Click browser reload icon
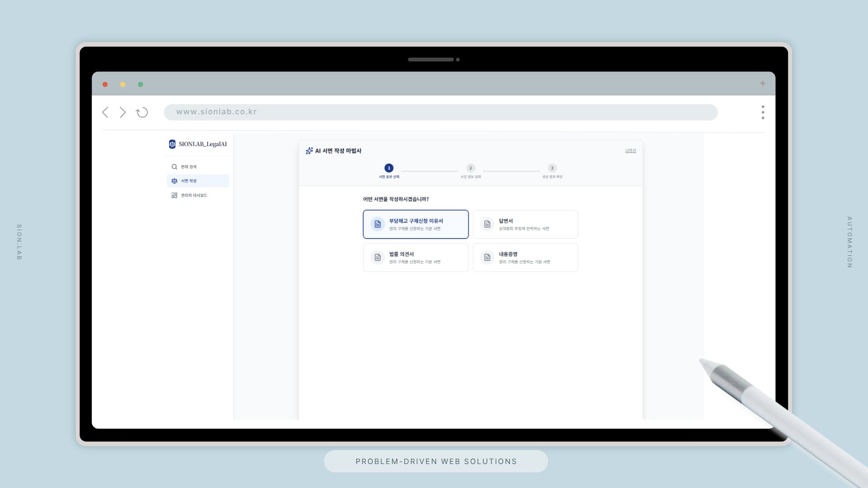Image resolution: width=868 pixels, height=488 pixels. coord(142,113)
